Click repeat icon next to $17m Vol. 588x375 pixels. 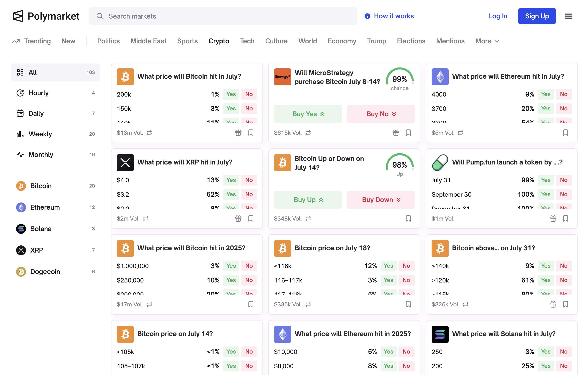point(149,304)
